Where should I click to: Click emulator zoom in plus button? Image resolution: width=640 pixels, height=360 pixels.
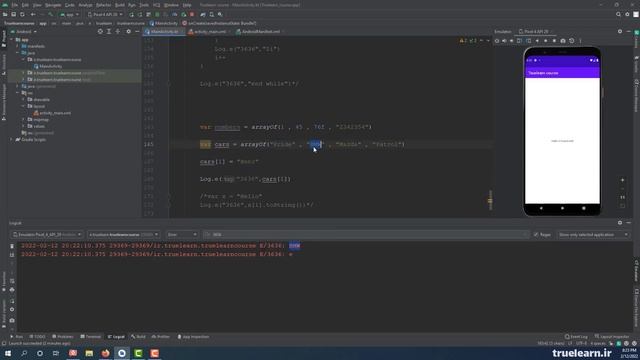click(622, 180)
